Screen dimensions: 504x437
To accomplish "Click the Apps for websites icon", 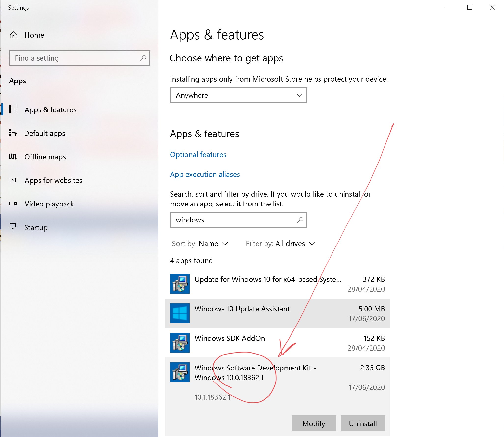I will tap(13, 180).
